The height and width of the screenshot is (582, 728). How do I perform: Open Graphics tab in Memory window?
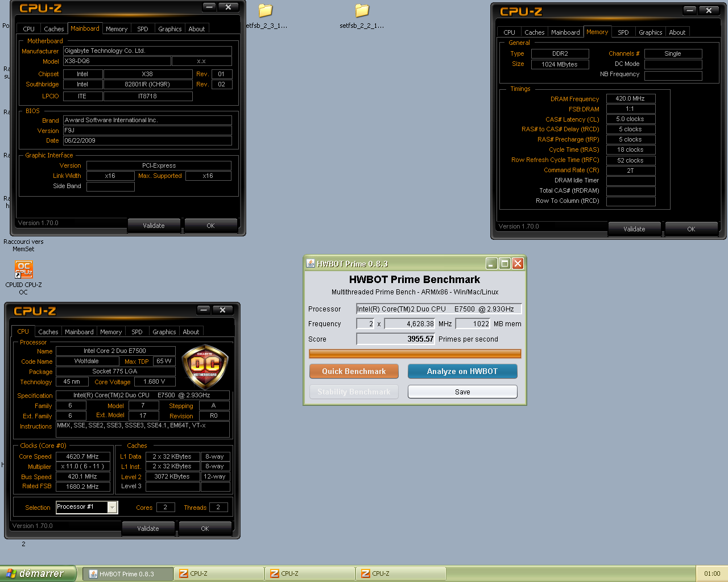point(651,32)
